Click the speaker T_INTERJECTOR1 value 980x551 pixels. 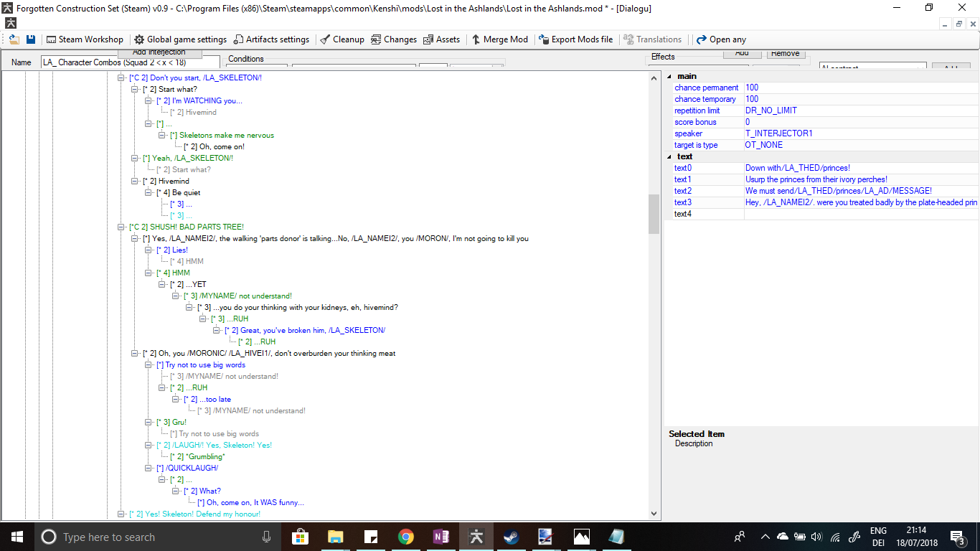(x=862, y=133)
